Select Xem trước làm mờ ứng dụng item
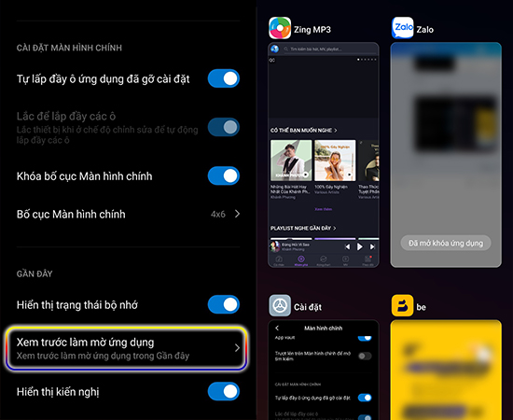The image size is (513, 420). pos(126,348)
